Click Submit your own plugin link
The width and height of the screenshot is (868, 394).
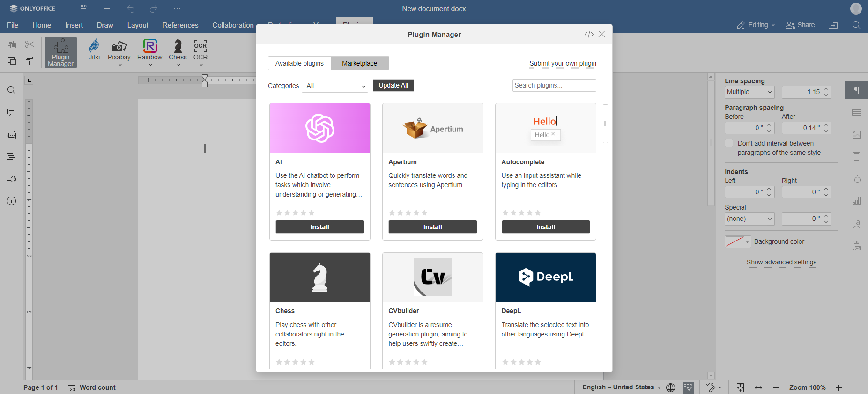point(563,63)
